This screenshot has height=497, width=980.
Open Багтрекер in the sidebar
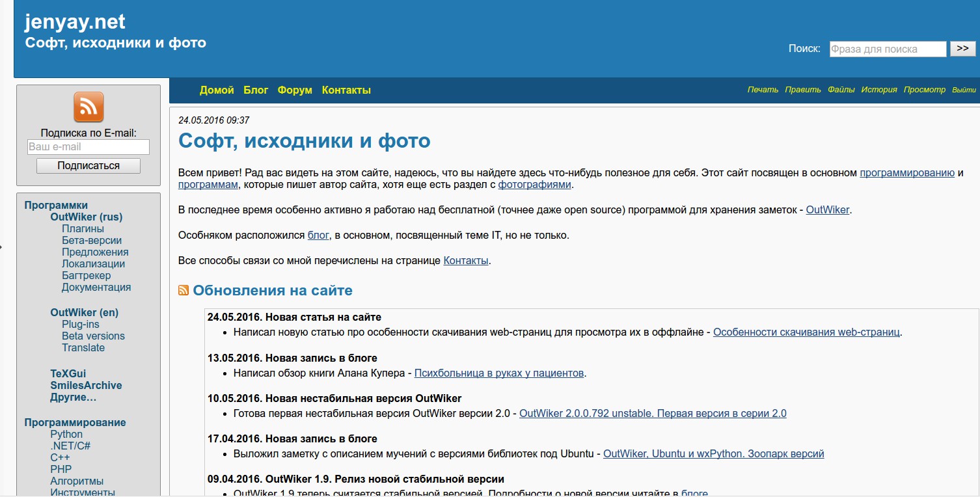(86, 276)
